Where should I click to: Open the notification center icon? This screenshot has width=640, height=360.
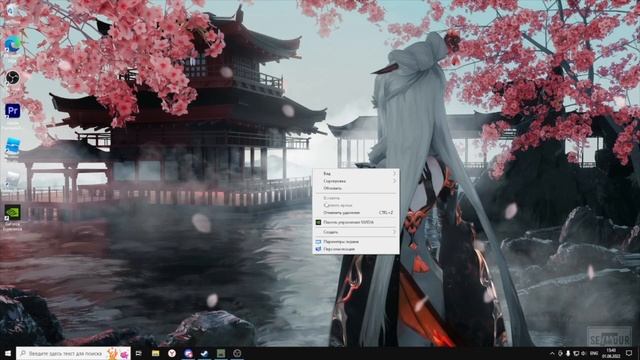click(629, 353)
